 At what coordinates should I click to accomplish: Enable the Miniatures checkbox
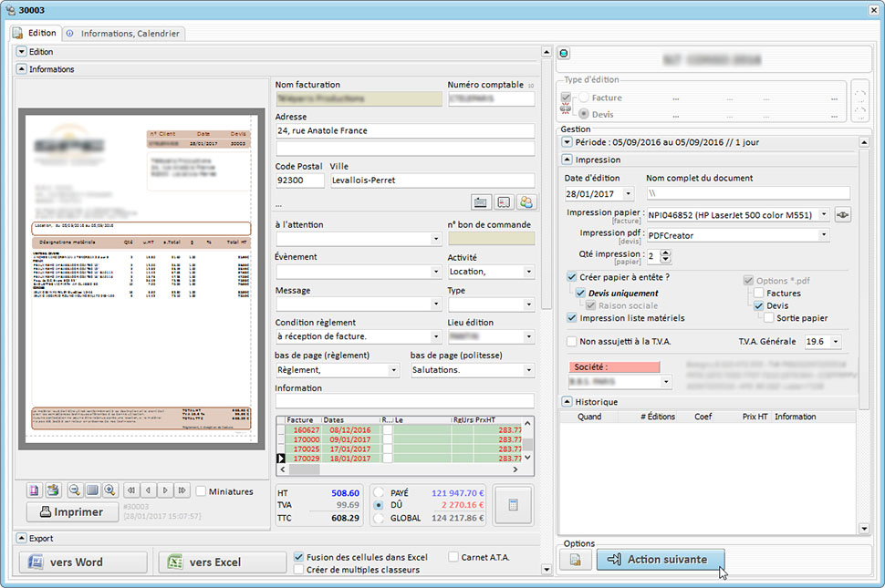(202, 491)
